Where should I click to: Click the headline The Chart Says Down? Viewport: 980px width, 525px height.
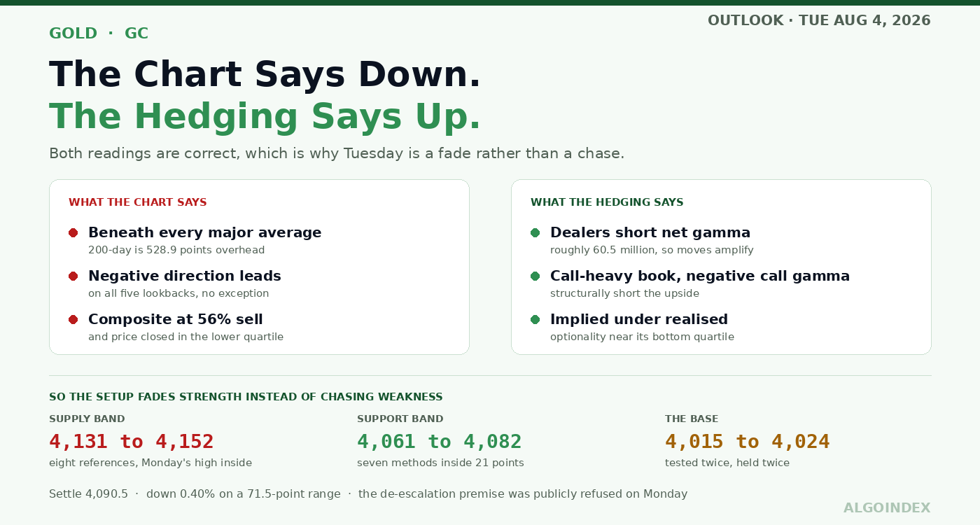pyautogui.click(x=265, y=74)
